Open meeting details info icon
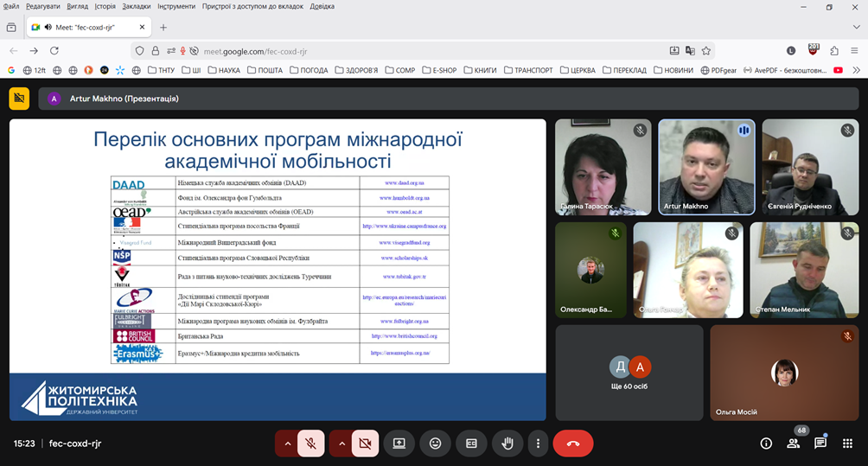The height and width of the screenshot is (466, 868). pyautogui.click(x=766, y=444)
